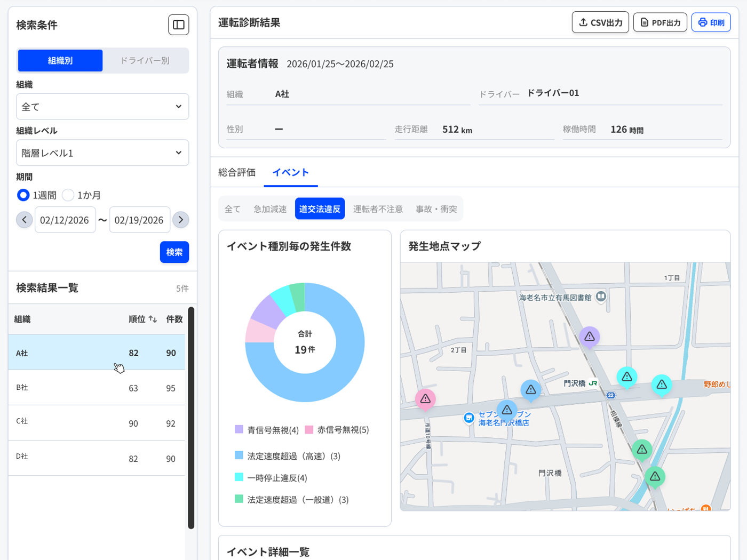This screenshot has height=560, width=747.
Task: Sort results by 順位 column arrows
Action: [153, 319]
